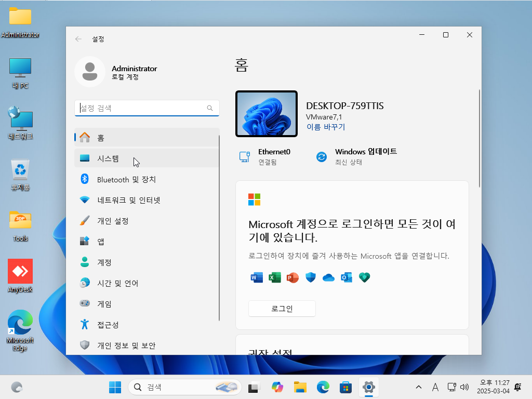Click the desktop wallpaper thumbnail for DESKTOP-759TTIS

tap(267, 114)
